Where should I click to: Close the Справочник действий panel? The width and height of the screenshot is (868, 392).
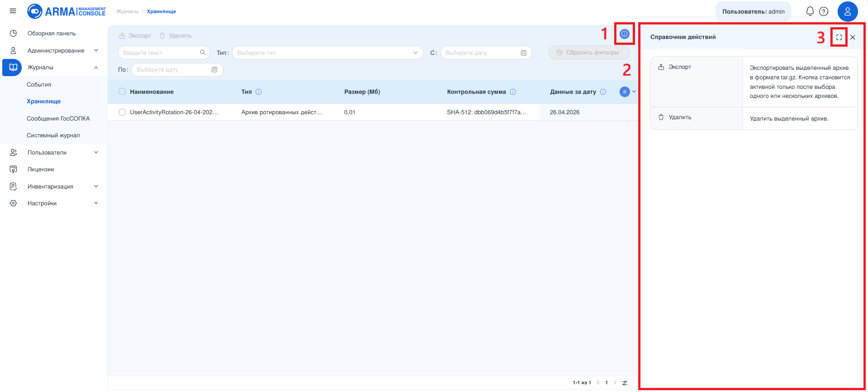point(853,37)
